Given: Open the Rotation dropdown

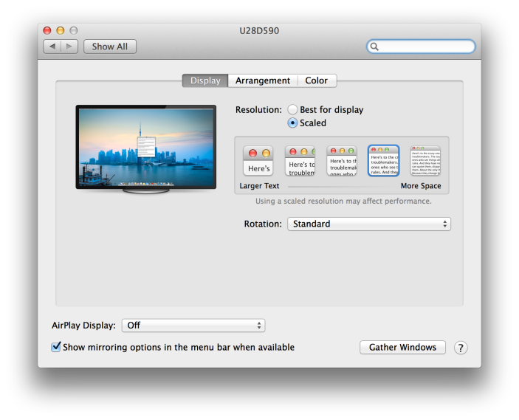Looking at the screenshot, I should (x=368, y=224).
